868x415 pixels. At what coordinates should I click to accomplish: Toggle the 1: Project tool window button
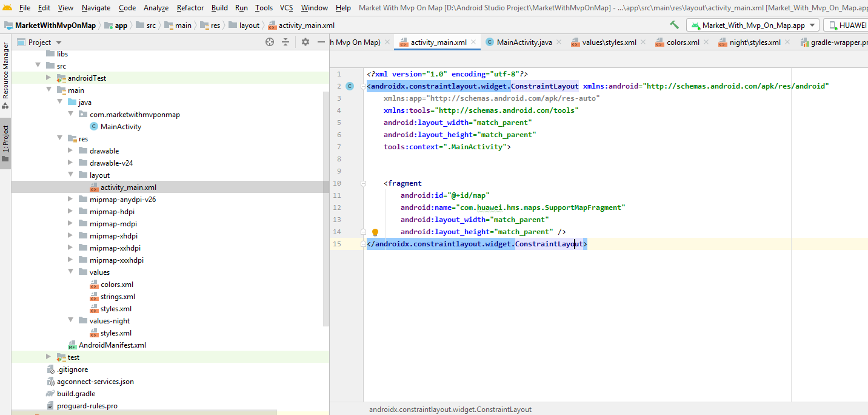click(x=5, y=143)
